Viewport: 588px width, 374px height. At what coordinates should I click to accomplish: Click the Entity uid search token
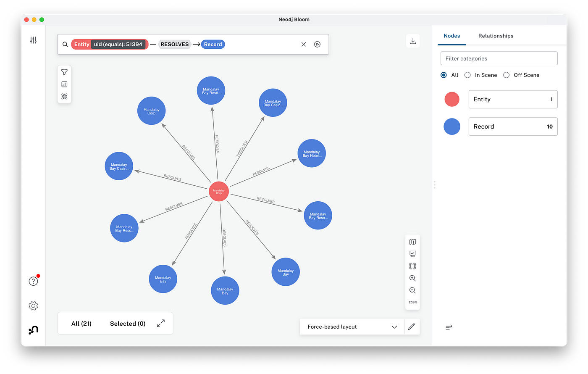coord(110,44)
